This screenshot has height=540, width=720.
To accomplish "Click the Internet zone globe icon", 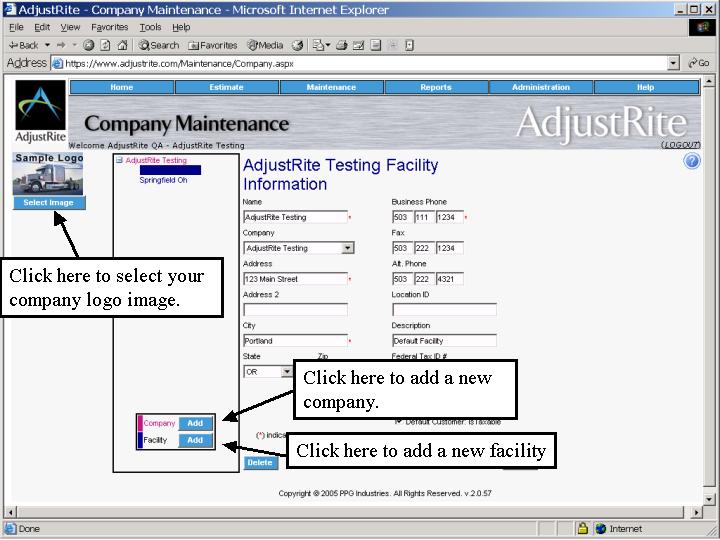I will [x=601, y=529].
